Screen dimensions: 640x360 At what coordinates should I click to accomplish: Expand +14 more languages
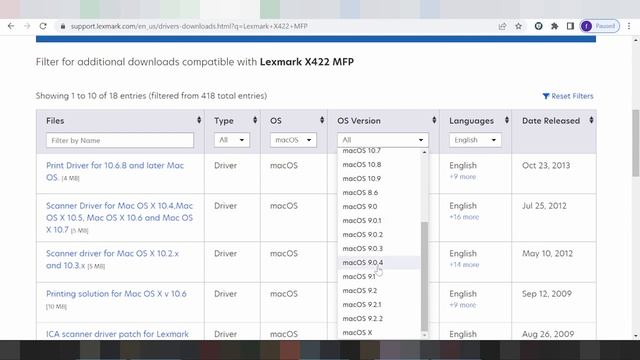pos(464,265)
